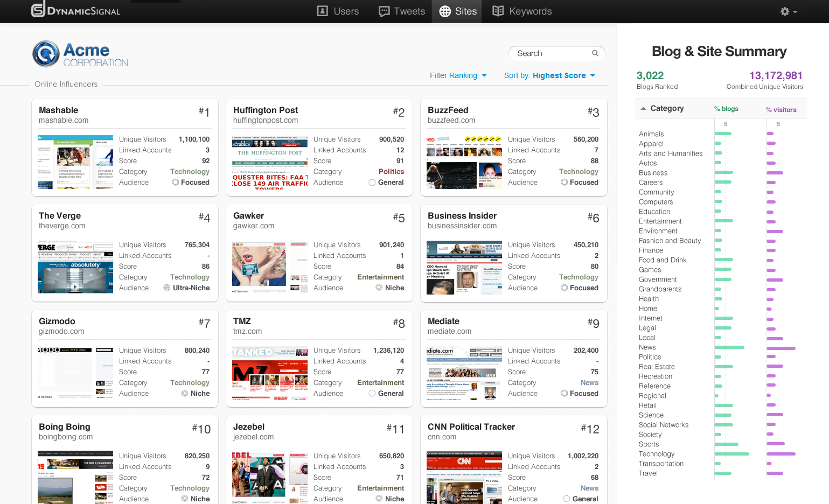Open the BuzzFeed site title link

tap(448, 110)
